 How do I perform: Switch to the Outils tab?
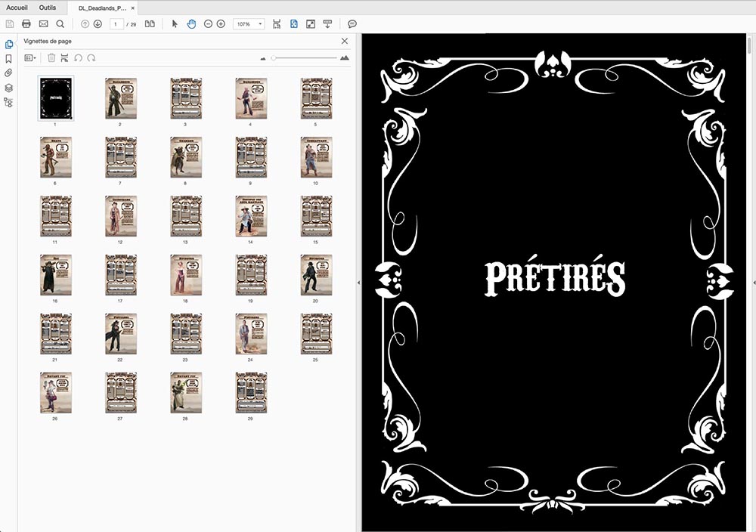(x=48, y=7)
